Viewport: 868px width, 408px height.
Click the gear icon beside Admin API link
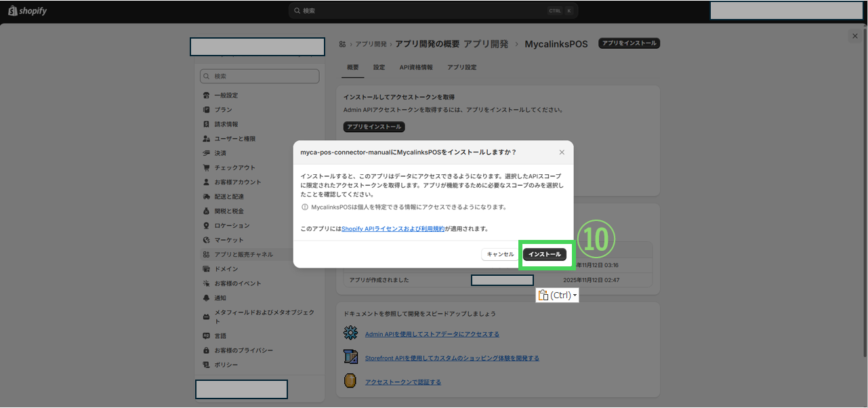pos(350,333)
